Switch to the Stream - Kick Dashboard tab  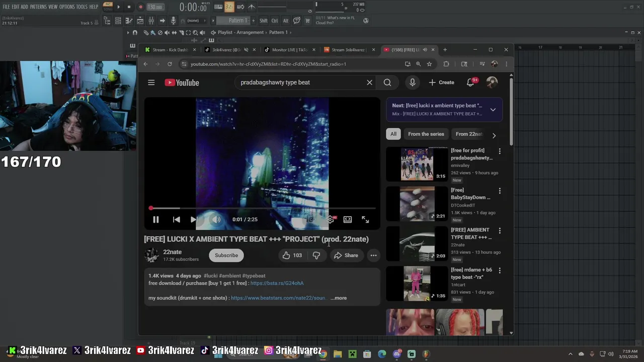(x=170, y=50)
